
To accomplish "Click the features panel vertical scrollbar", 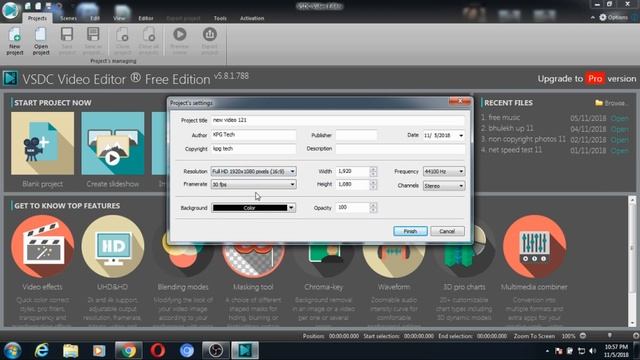I will pyautogui.click(x=632, y=261).
